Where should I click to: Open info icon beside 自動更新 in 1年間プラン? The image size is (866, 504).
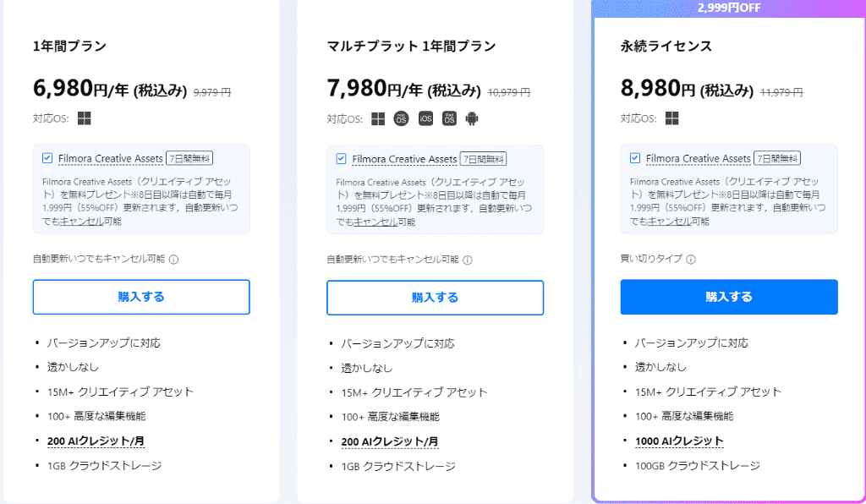tap(173, 260)
